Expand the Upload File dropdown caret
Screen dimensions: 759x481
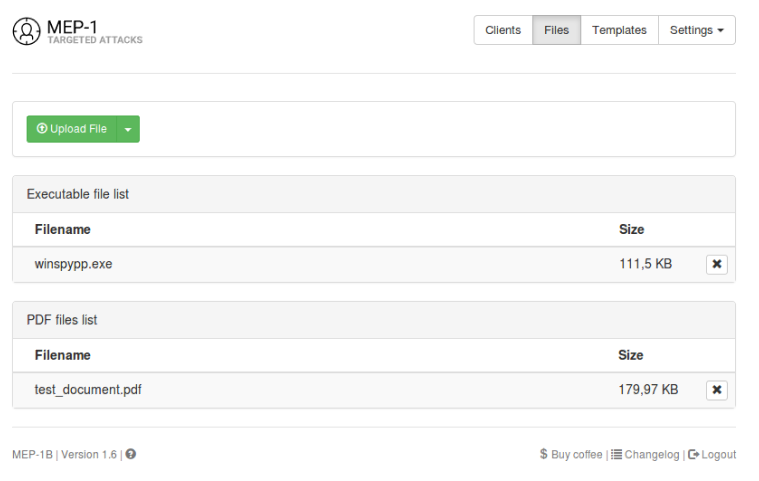(128, 129)
